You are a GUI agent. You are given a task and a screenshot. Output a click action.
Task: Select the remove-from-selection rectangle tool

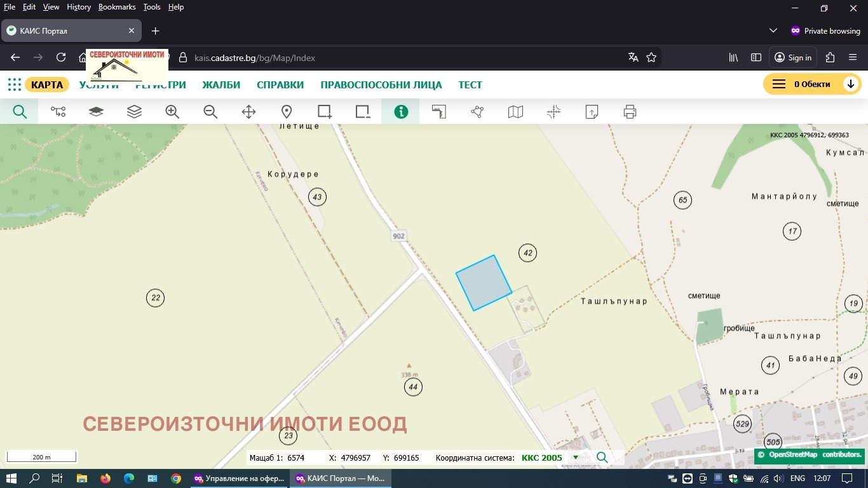click(362, 111)
